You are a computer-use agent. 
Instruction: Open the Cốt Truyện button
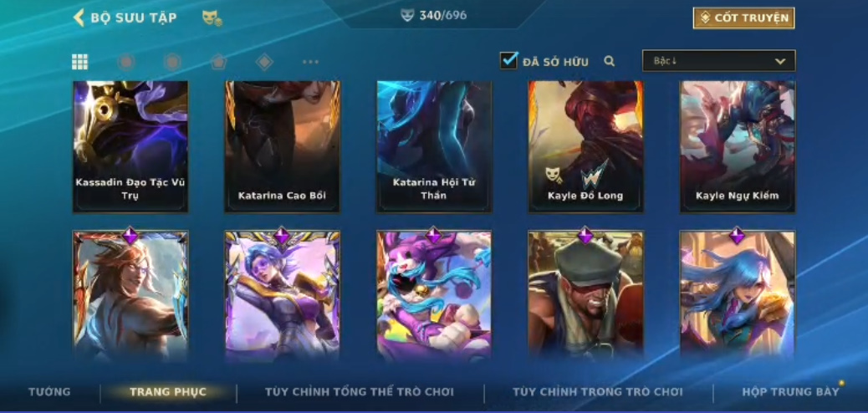(744, 18)
